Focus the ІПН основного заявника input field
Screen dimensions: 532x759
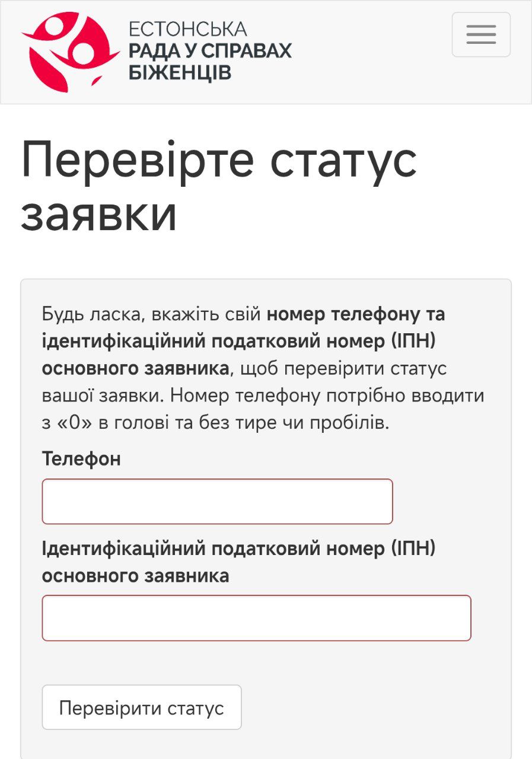click(256, 618)
